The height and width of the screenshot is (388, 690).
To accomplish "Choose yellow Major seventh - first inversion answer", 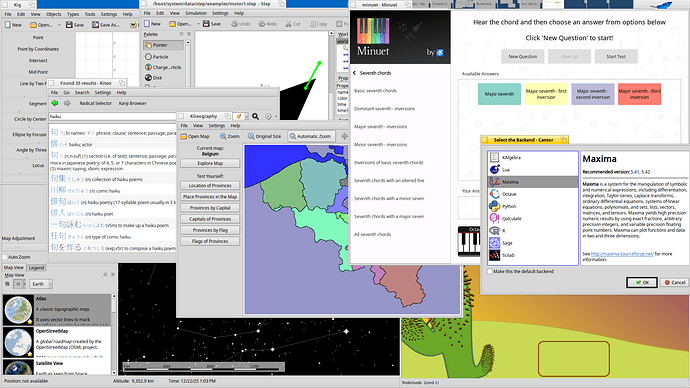I will (546, 94).
